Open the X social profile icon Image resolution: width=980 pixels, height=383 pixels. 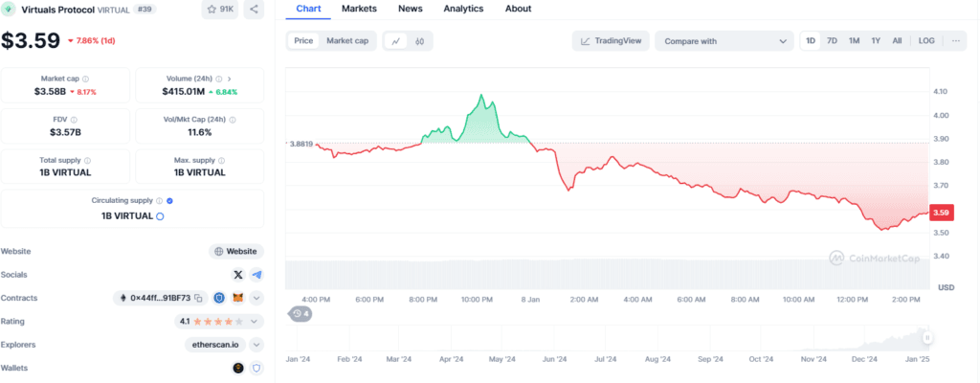point(238,275)
